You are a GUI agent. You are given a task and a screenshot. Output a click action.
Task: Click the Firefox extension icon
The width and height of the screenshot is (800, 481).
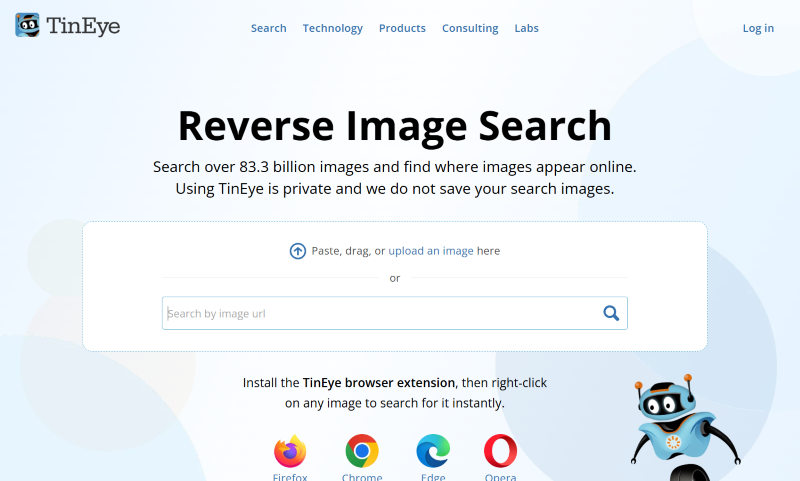(290, 450)
